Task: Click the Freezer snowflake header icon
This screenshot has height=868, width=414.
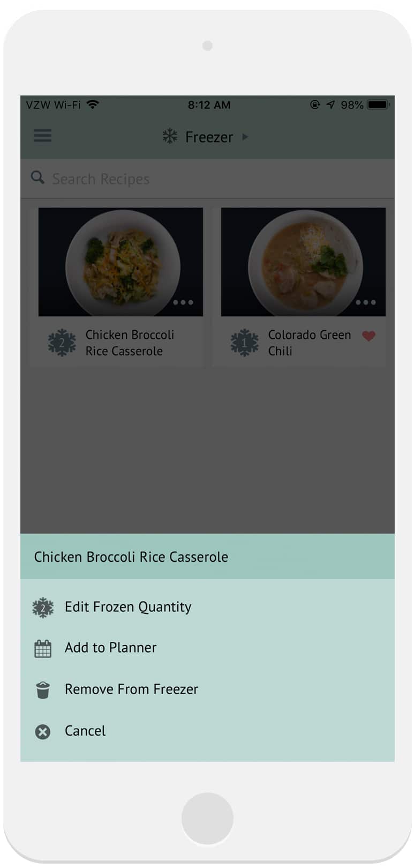Action: 170,136
